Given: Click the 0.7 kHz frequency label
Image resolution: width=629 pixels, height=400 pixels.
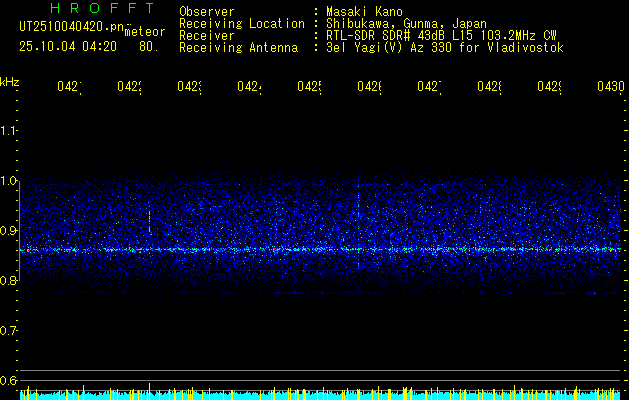Looking at the screenshot, I should 9,331.
